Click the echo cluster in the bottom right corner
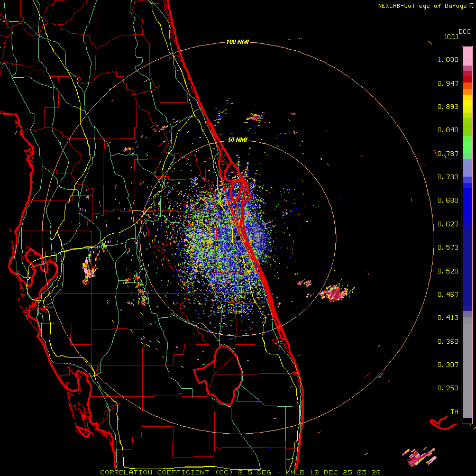 [420, 457]
